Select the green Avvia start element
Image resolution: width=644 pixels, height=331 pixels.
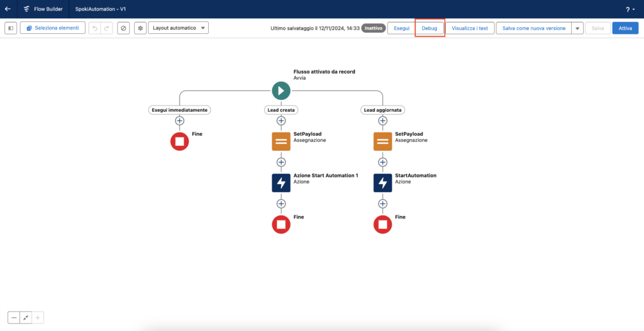coord(281,90)
